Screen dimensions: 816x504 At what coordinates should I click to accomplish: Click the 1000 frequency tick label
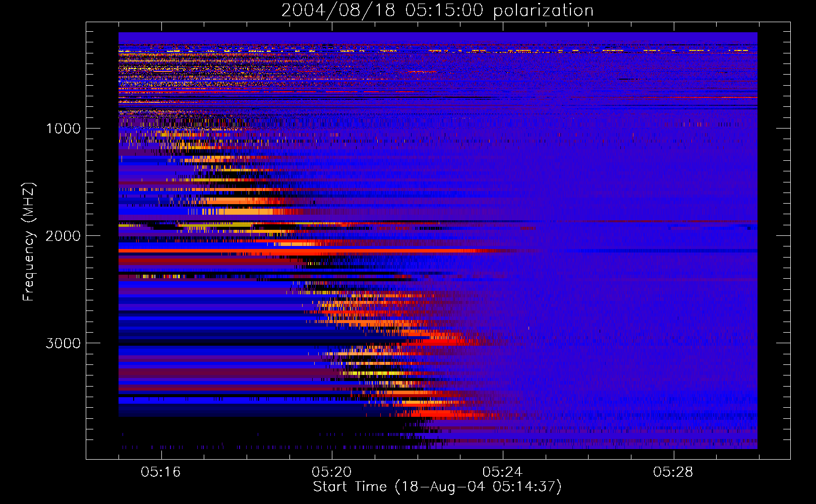[63, 129]
